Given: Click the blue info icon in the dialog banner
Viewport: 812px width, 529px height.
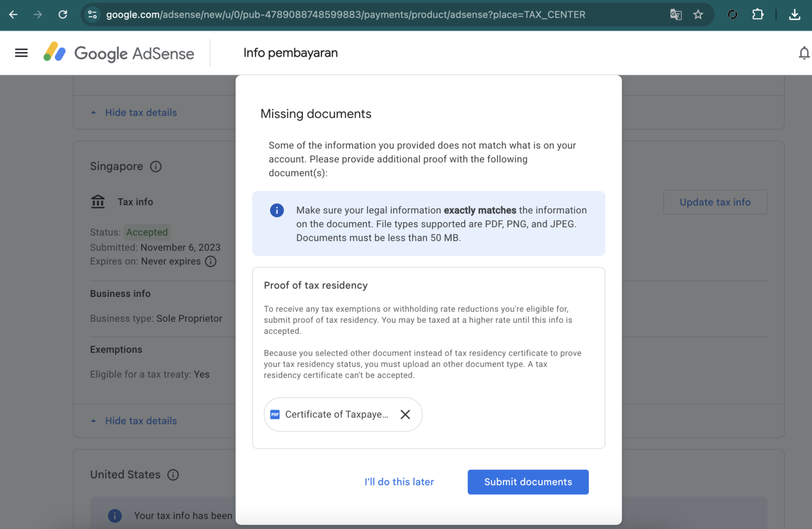Looking at the screenshot, I should 276,210.
